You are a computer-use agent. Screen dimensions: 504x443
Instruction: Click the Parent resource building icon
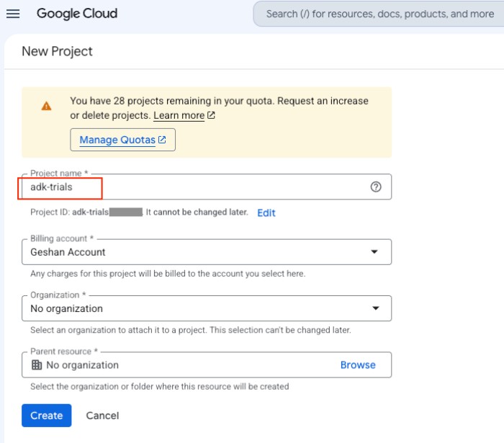(37, 365)
